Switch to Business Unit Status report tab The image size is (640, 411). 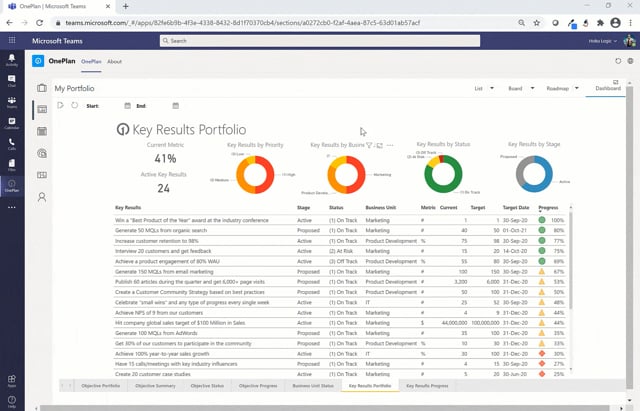tap(313, 386)
